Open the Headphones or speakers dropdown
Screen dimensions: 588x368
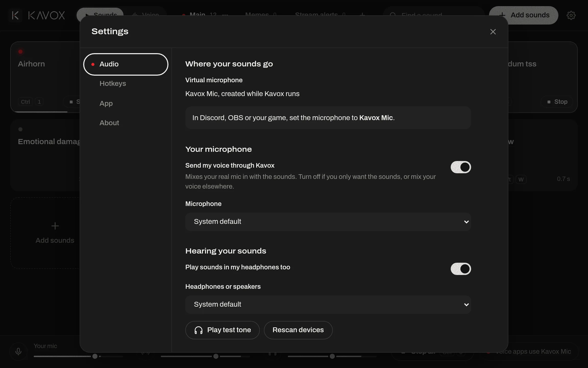(x=328, y=305)
